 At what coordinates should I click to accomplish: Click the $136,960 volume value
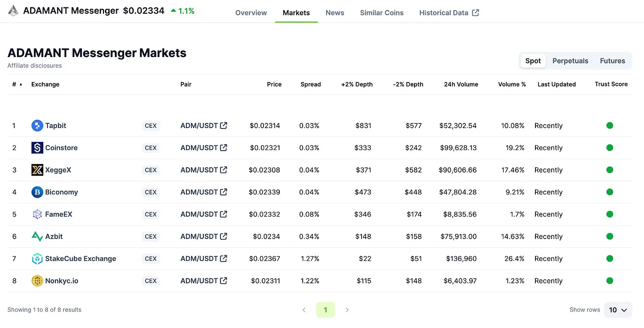[461, 258]
